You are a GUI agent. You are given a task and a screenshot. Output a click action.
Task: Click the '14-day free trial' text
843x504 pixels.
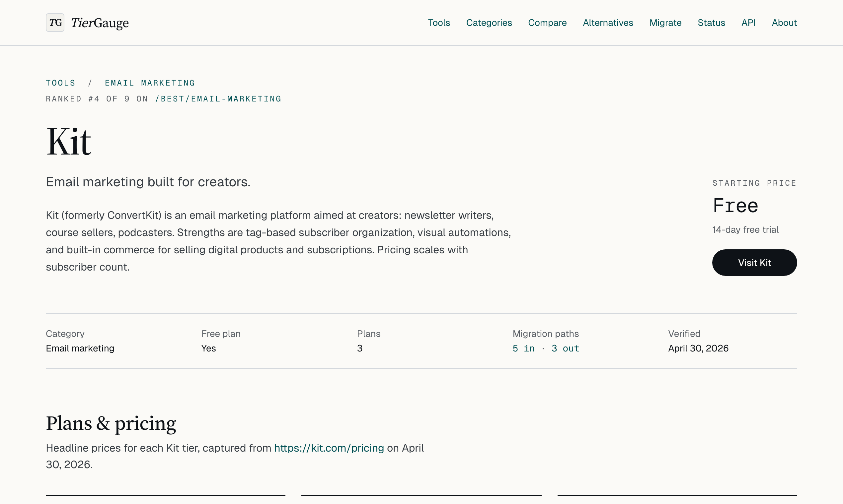[745, 230]
